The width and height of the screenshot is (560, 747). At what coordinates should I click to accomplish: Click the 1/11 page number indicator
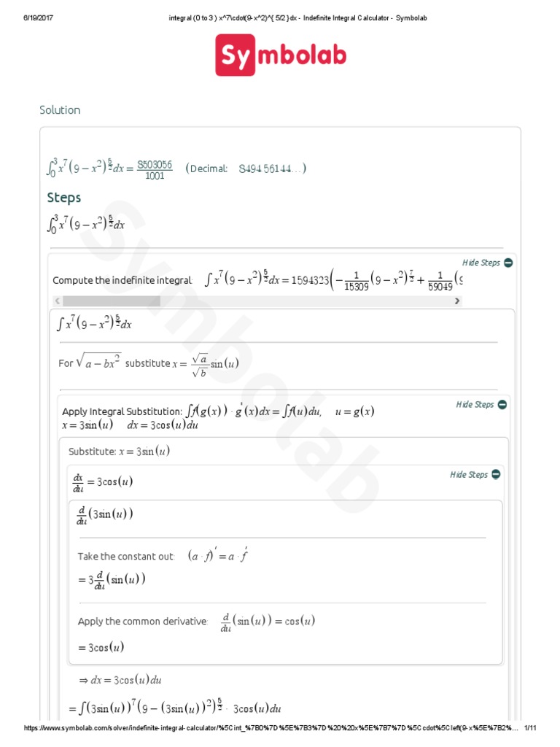pyautogui.click(x=530, y=729)
